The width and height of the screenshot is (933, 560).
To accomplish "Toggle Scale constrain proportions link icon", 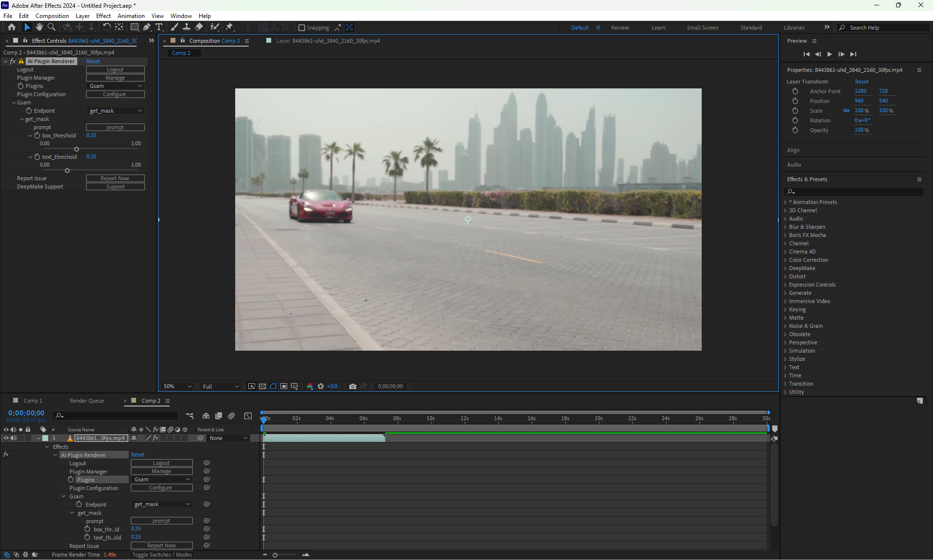I will [846, 111].
